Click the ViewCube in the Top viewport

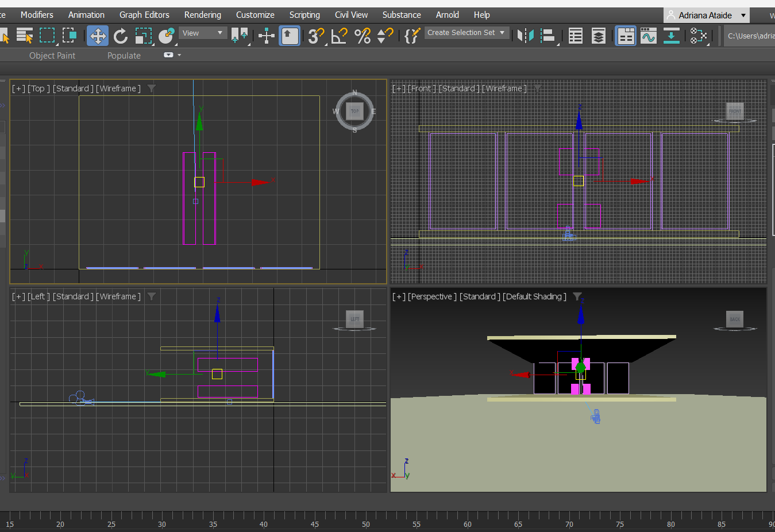(x=354, y=111)
